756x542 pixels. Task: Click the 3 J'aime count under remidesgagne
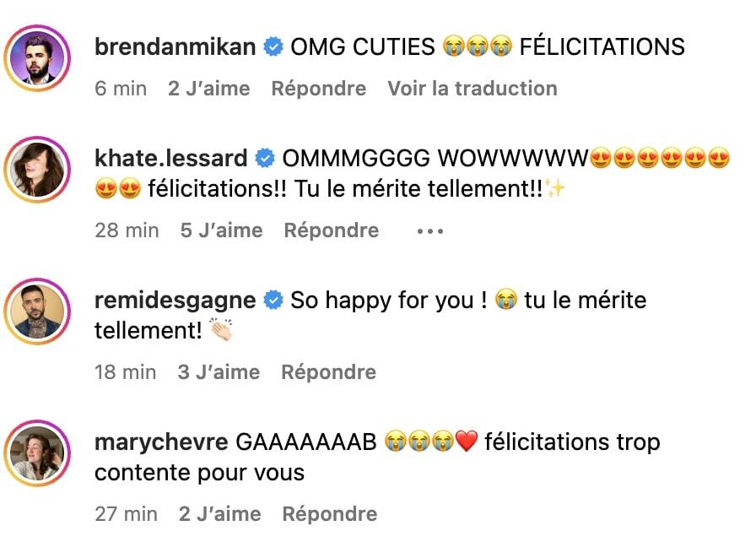(x=220, y=371)
